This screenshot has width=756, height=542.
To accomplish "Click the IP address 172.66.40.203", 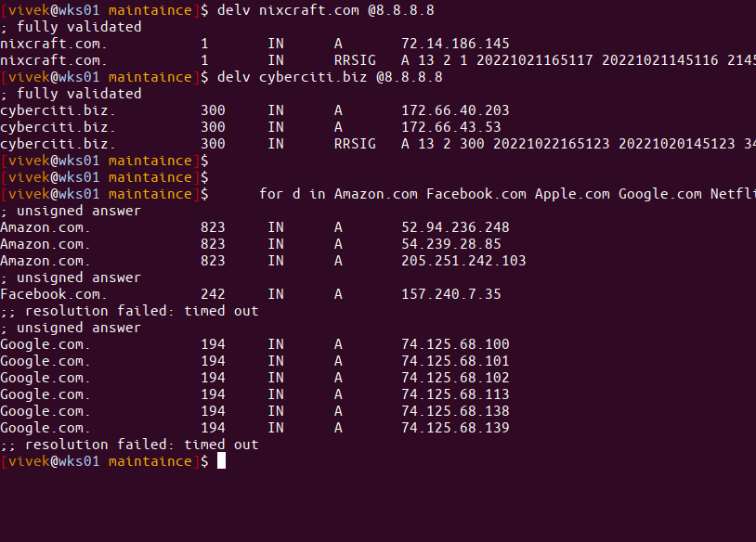I will (x=455, y=110).
